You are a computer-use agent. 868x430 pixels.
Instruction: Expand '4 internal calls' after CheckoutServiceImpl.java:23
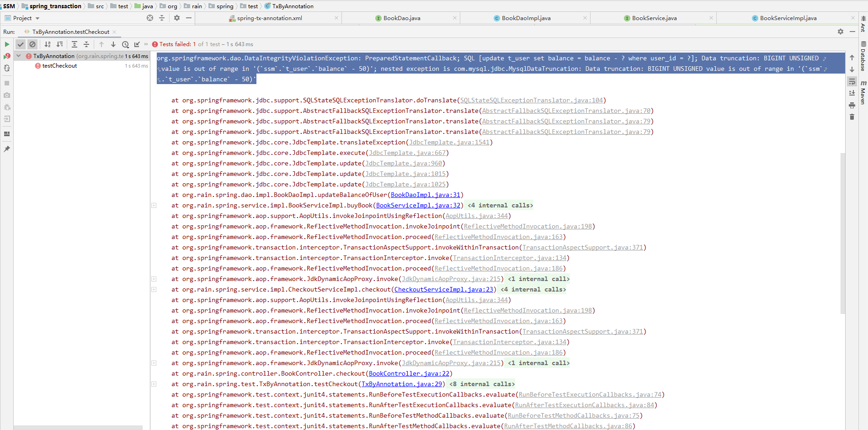click(x=533, y=290)
